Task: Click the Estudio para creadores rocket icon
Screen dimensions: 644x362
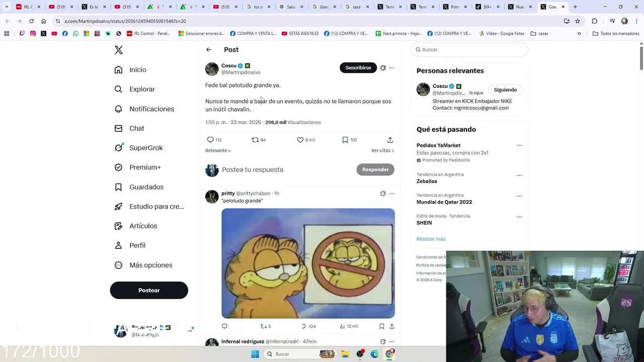Action: click(x=119, y=207)
